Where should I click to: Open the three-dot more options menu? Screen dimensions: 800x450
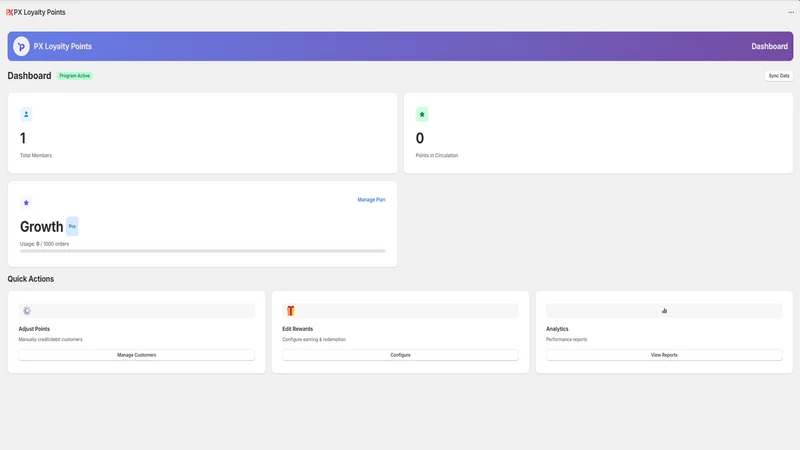(x=791, y=12)
